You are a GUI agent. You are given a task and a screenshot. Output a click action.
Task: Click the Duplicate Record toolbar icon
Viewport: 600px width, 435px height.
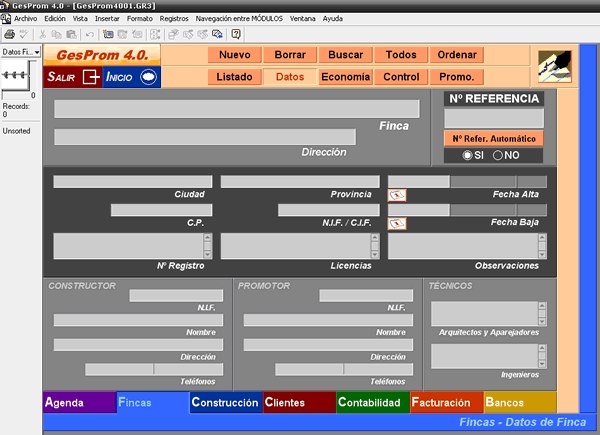pyautogui.click(x=122, y=34)
